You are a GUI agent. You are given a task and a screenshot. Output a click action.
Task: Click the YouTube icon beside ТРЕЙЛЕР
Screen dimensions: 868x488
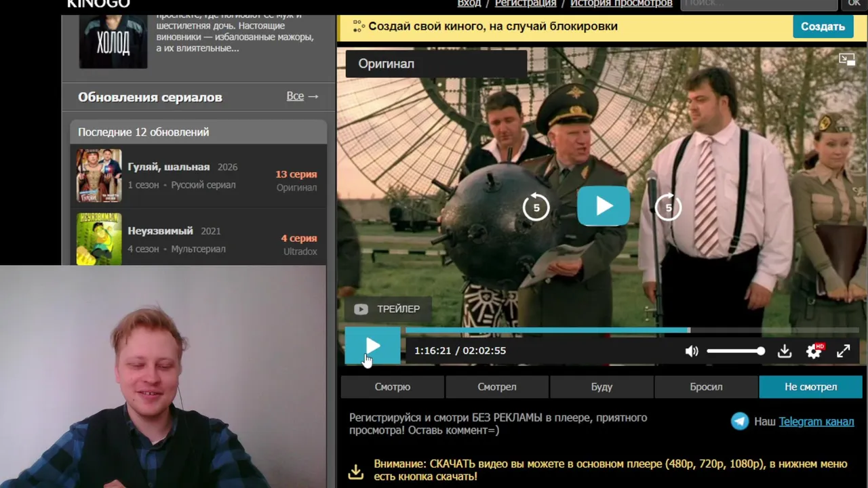pos(361,309)
